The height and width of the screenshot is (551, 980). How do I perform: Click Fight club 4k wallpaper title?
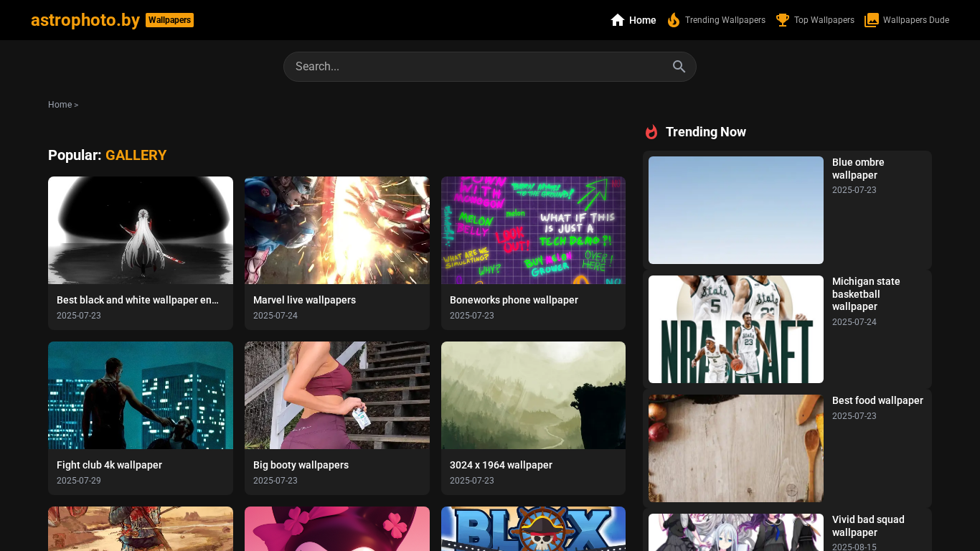109,465
